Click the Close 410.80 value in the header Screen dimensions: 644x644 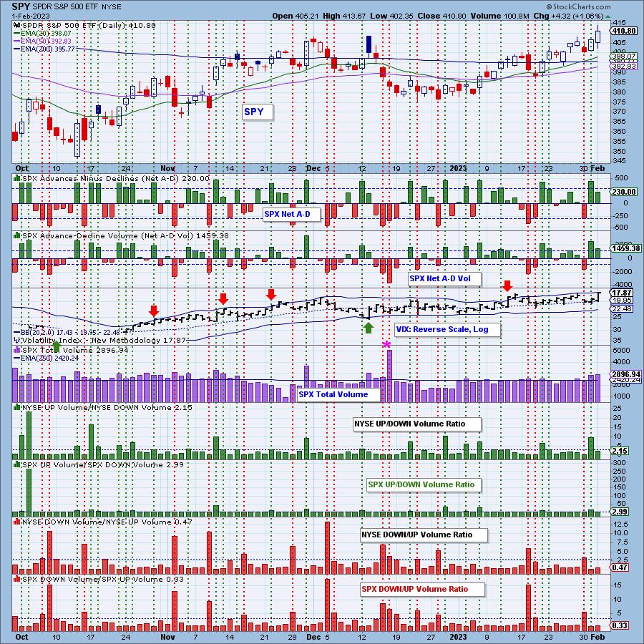click(x=442, y=16)
